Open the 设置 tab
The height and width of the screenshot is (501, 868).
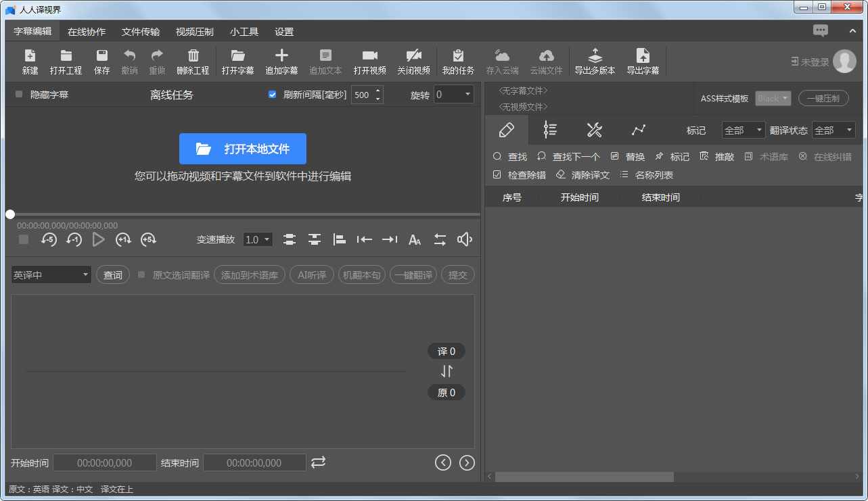click(284, 31)
